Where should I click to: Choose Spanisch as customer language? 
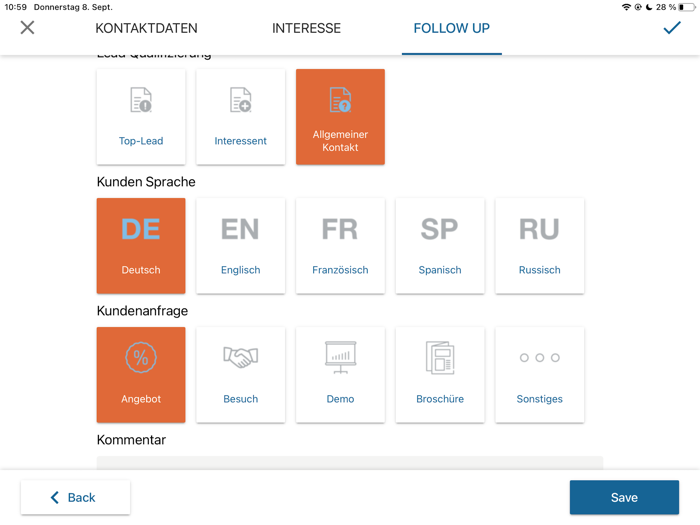pos(440,246)
